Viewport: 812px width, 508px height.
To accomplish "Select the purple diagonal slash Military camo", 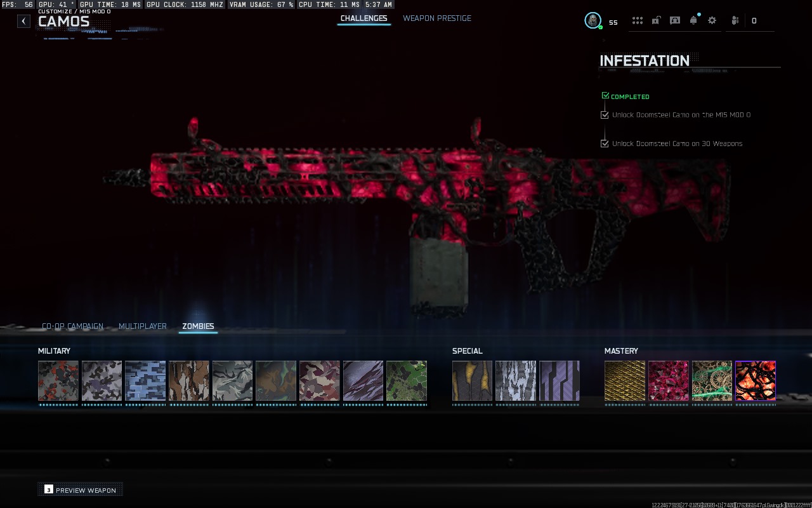I will (x=363, y=381).
